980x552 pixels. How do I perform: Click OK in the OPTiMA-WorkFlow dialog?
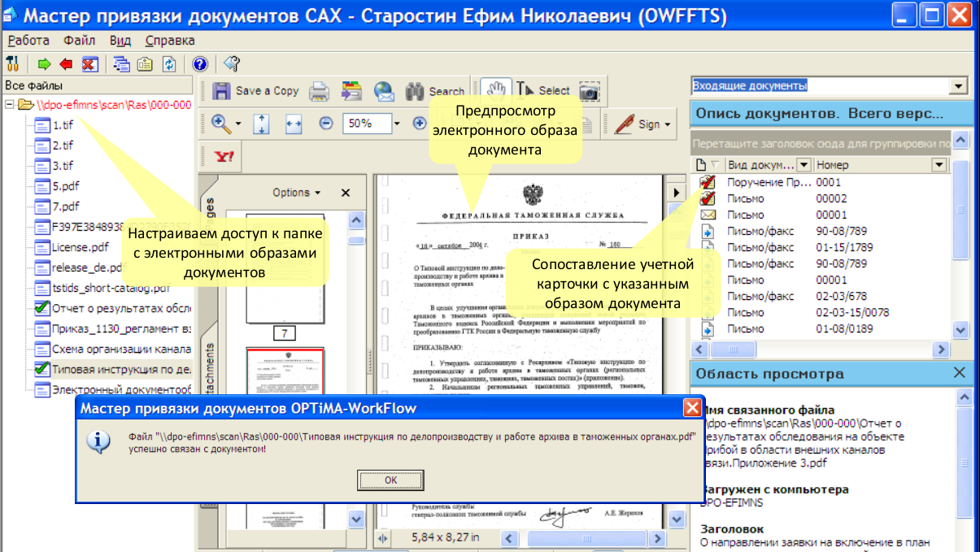point(390,480)
